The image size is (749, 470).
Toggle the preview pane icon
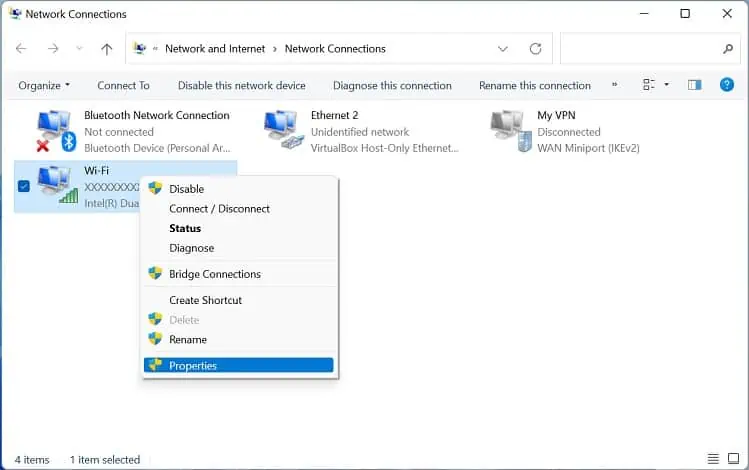click(695, 85)
